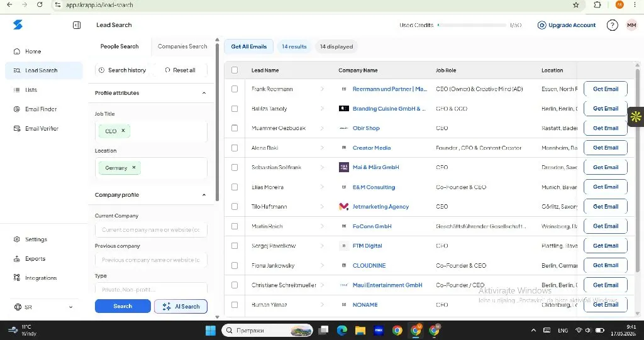Switch to Companies Search tab
The image size is (644, 340).
click(182, 47)
